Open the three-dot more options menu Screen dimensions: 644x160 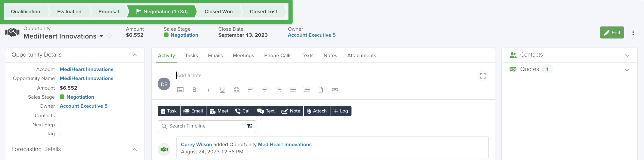click(x=633, y=33)
